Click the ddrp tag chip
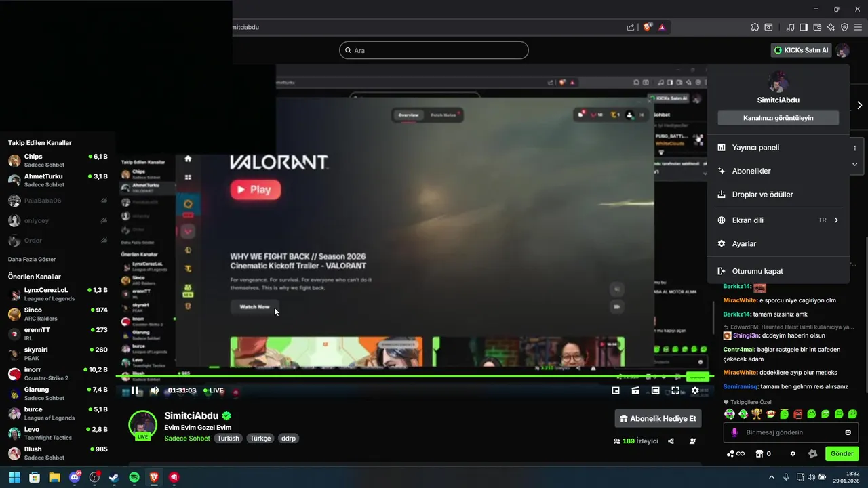The width and height of the screenshot is (868, 488). (289, 439)
